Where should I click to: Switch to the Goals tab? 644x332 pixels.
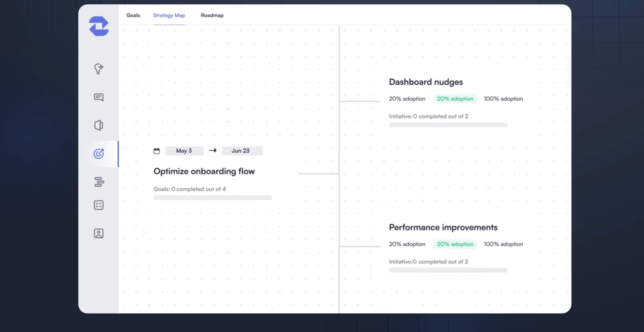tap(133, 15)
